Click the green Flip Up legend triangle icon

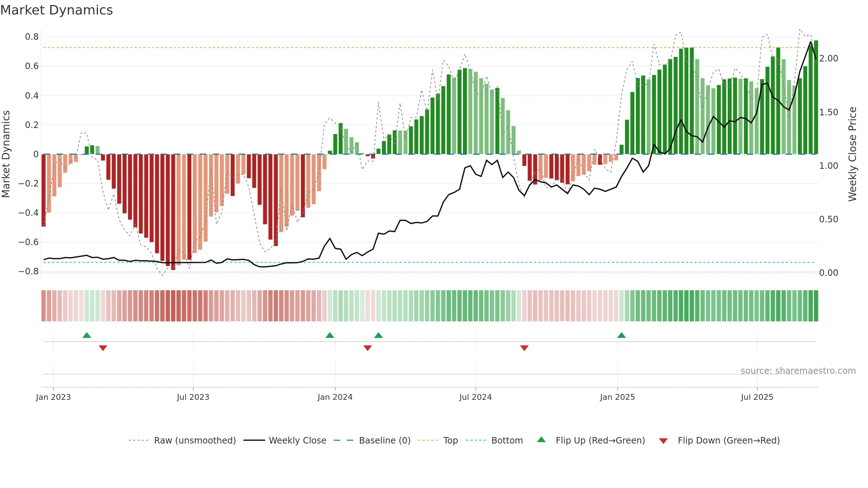point(541,440)
